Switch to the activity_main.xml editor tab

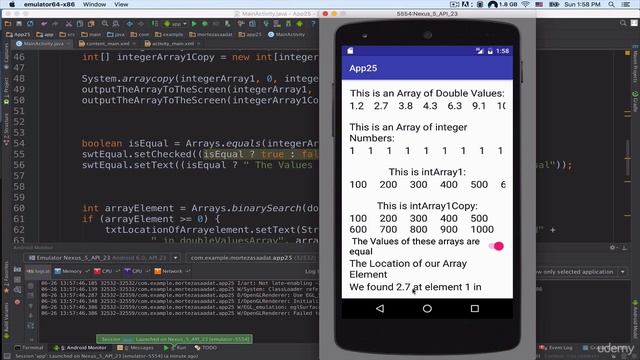172,43
